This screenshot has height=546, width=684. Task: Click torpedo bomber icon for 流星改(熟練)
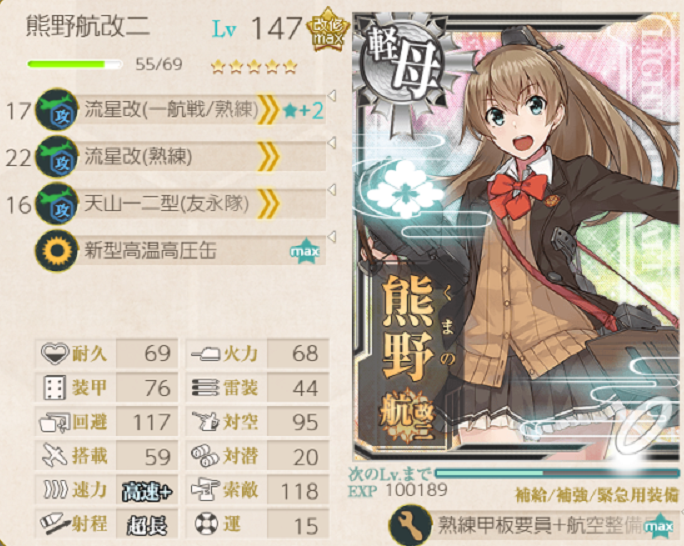(x=57, y=157)
